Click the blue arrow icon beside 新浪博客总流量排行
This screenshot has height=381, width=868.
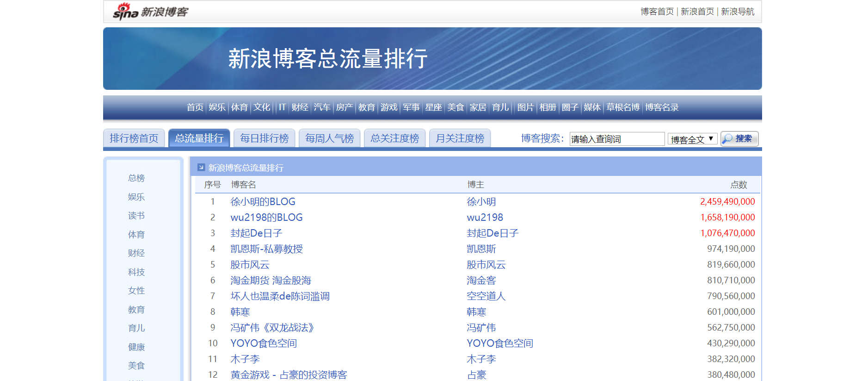201,168
